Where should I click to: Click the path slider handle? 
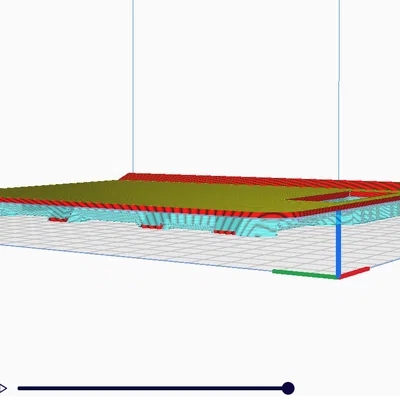point(288,388)
